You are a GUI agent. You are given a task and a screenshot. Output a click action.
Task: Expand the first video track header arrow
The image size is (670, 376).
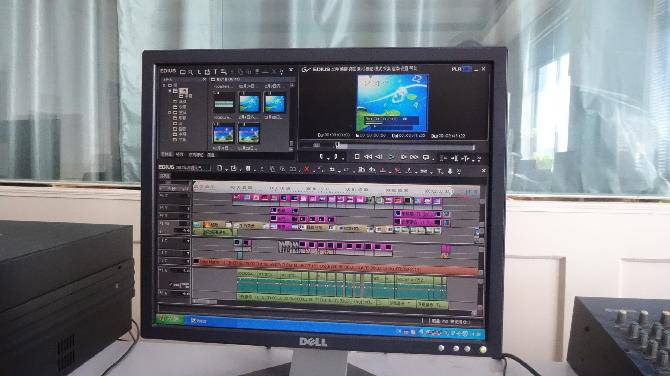coord(188,196)
